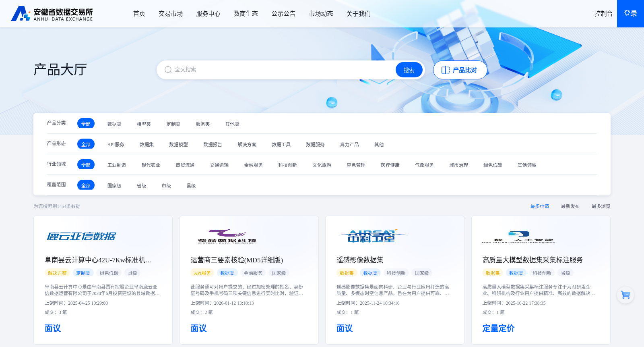The height and width of the screenshot is (347, 644).
Task: Filter product form by 数据集
Action: point(147,145)
